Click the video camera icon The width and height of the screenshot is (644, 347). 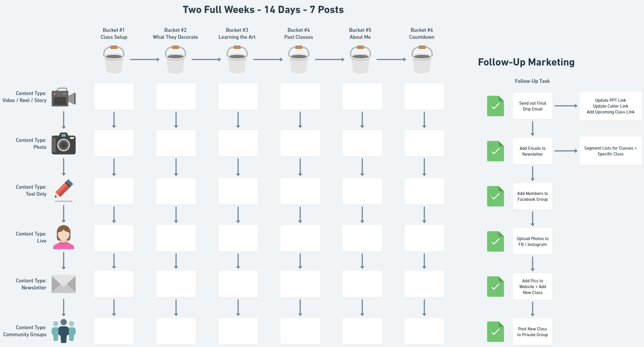click(64, 97)
